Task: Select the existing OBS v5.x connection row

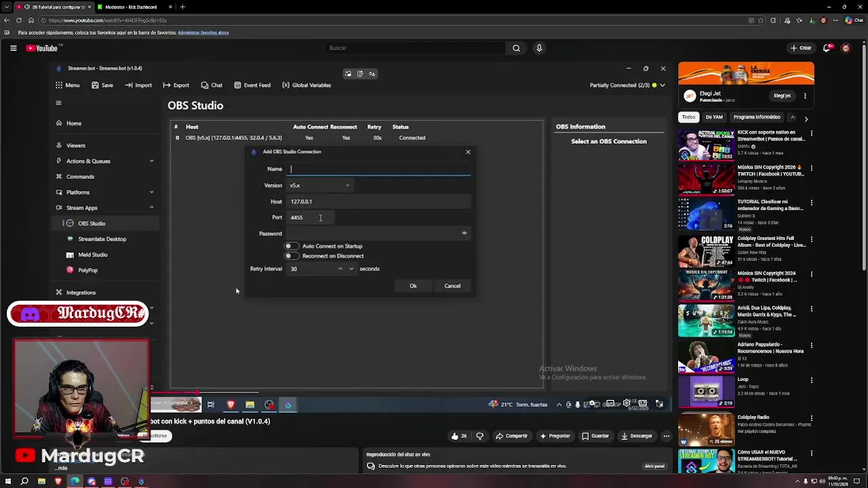Action: click(x=356, y=138)
